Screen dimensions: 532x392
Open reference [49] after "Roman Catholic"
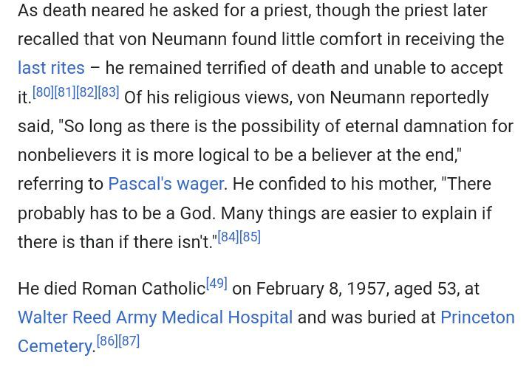click(216, 283)
